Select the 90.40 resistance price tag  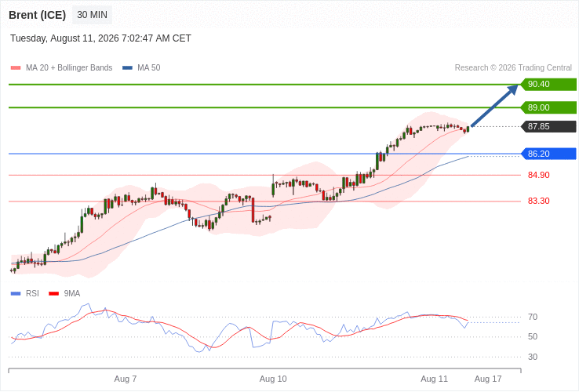pos(548,84)
